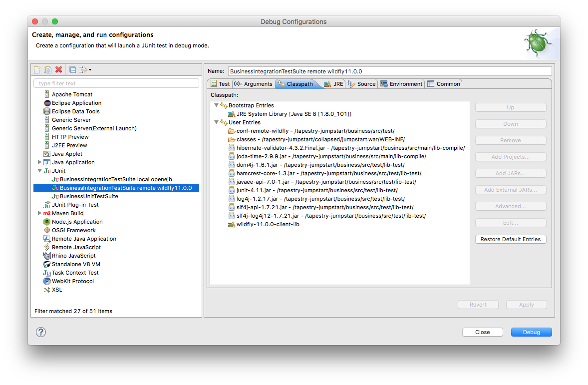Switch to the Arguments tab
The height and width of the screenshot is (385, 588).
(253, 84)
